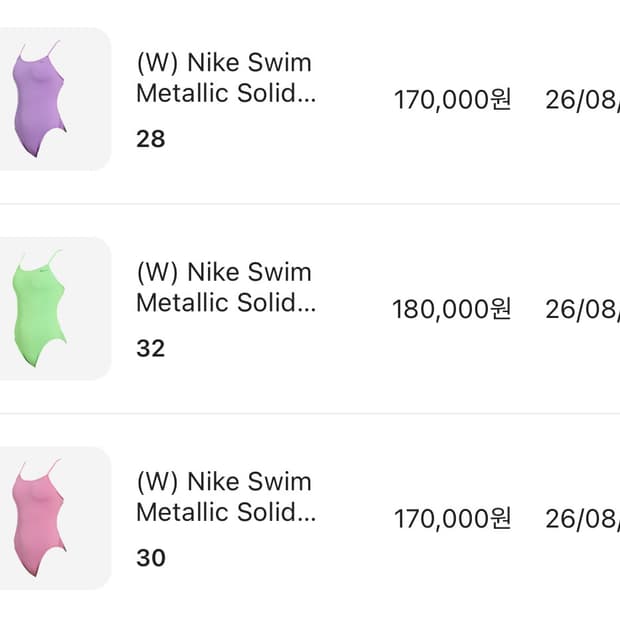Click the date in the pink swimsuit row

click(x=582, y=519)
